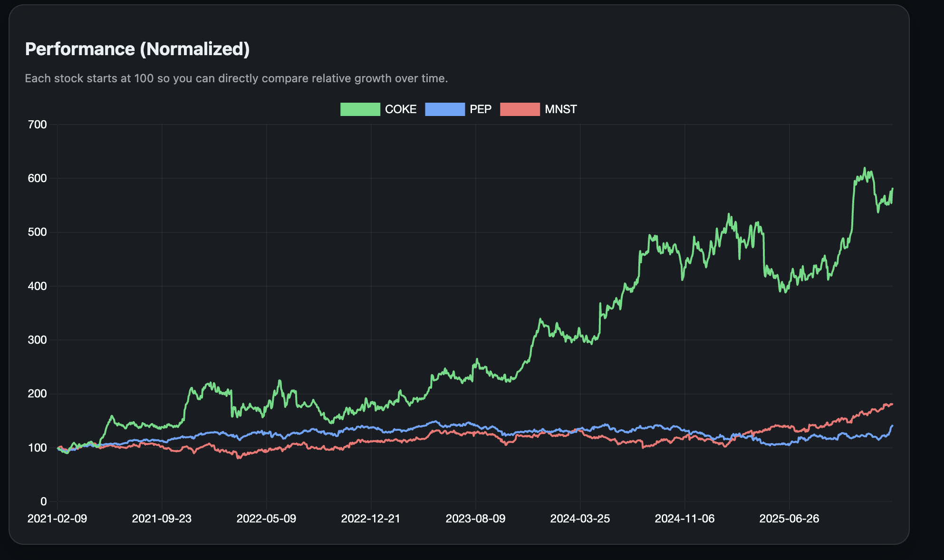Select the 2022-12-21 date tick label

point(371,519)
